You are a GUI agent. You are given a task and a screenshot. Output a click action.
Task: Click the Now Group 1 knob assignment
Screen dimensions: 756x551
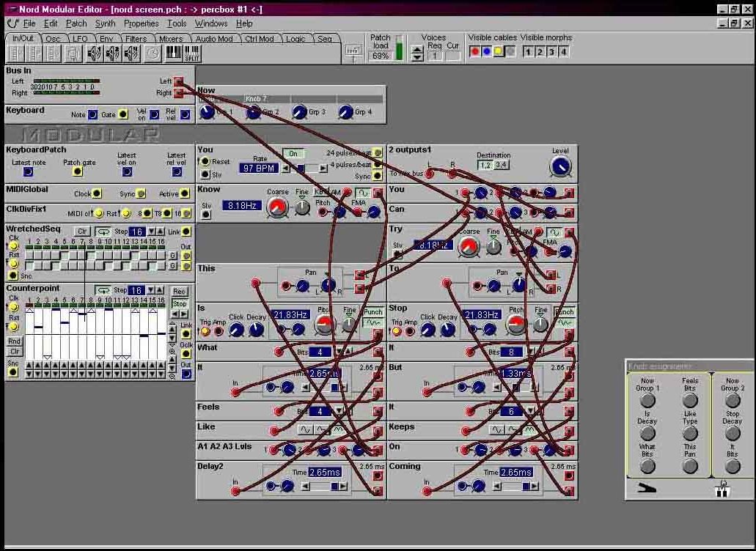click(x=647, y=400)
